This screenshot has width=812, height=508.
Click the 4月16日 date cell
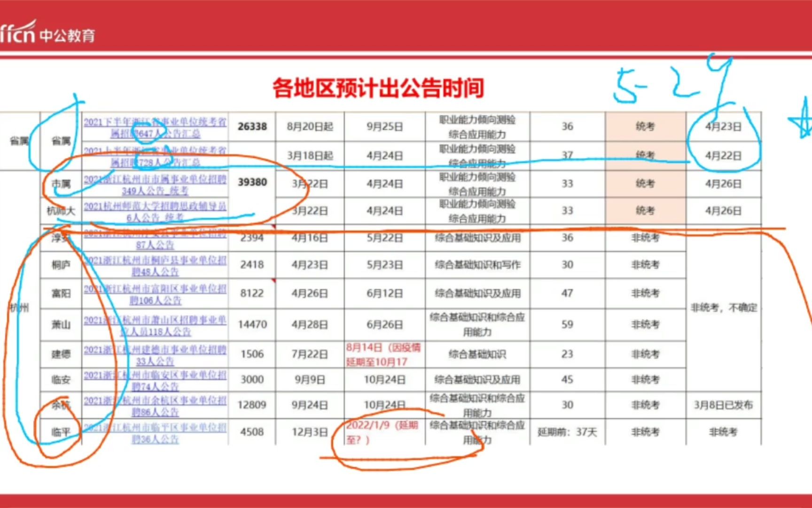click(310, 238)
